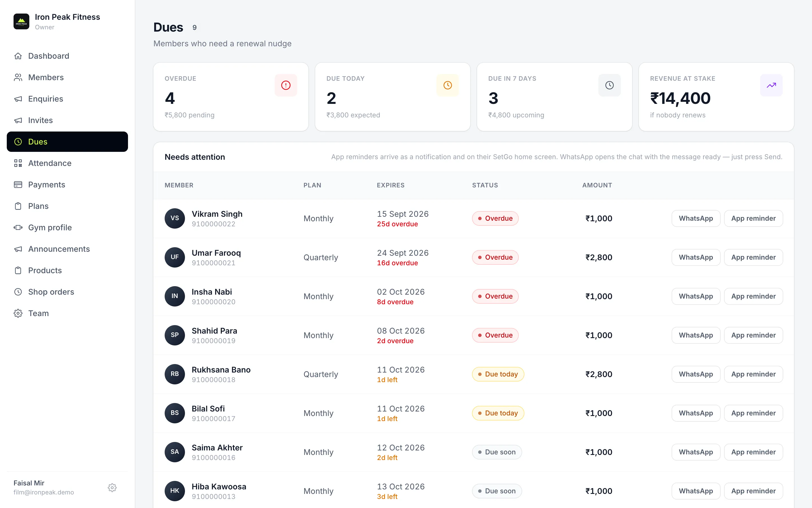Click the Dashboard home icon
The height and width of the screenshot is (508, 812).
18,56
